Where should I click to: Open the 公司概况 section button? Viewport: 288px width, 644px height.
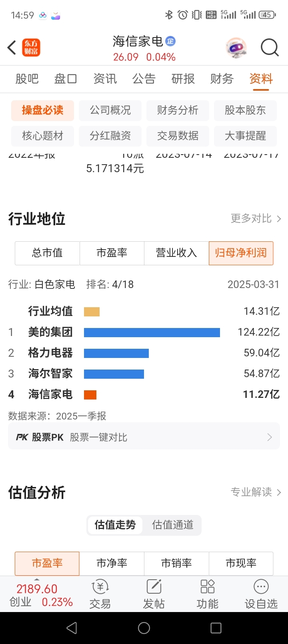[x=110, y=110]
